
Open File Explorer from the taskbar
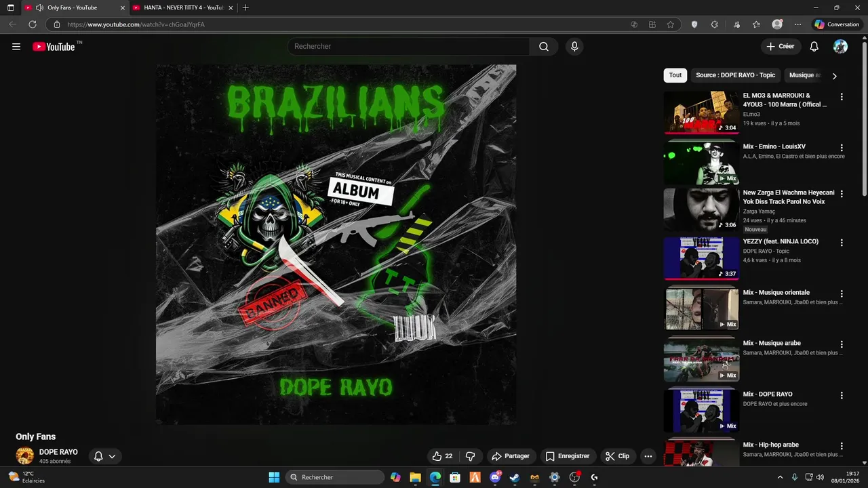click(415, 477)
